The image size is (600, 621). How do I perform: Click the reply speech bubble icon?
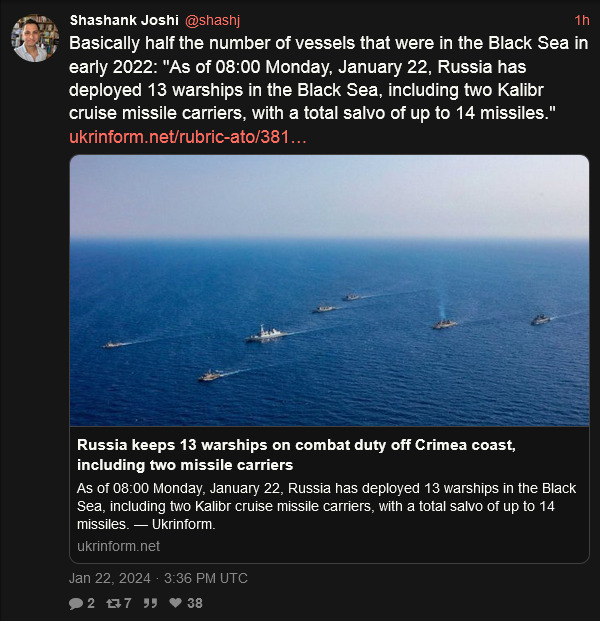(76, 603)
